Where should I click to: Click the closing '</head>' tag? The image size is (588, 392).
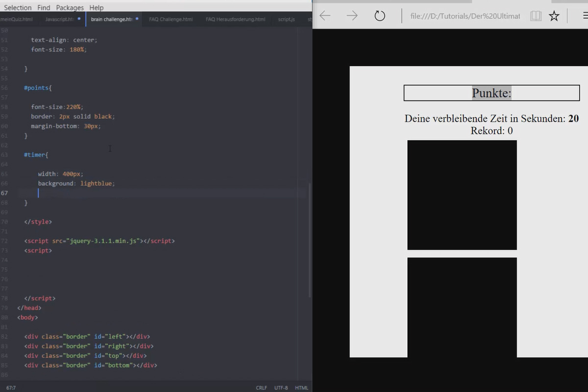[x=29, y=308]
